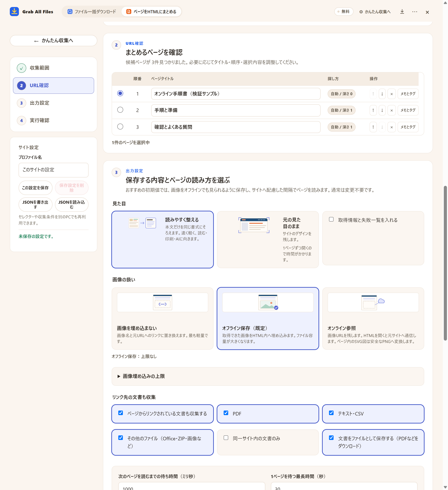The image size is (448, 490).
Task: Click ← かんたん収集へ back button
Action: (54, 41)
